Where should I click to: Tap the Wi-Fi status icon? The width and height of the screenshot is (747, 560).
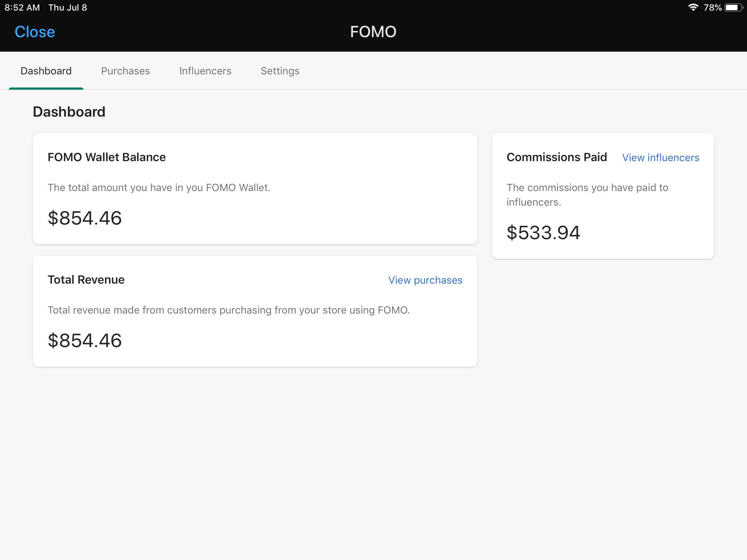tap(693, 7)
